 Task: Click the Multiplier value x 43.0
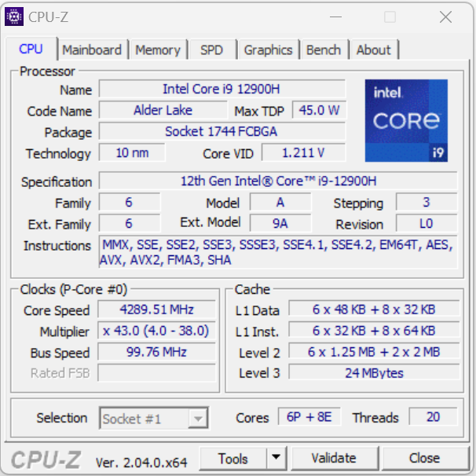156,331
